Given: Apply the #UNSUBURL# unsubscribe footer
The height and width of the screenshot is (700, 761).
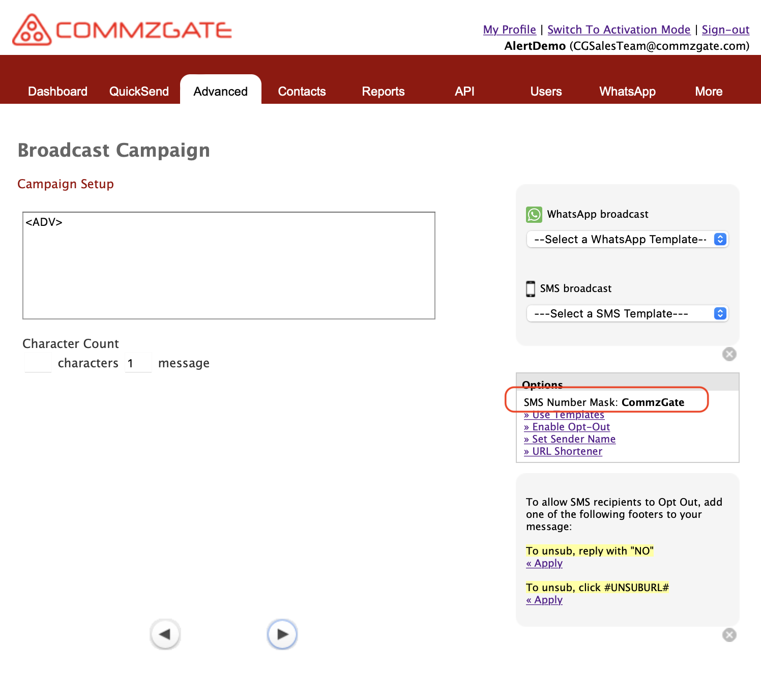Looking at the screenshot, I should [x=544, y=600].
